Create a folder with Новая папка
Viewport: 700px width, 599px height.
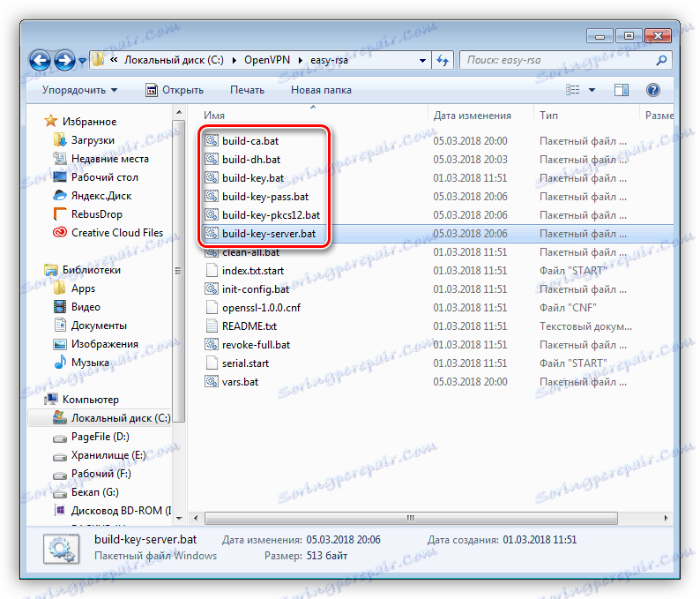[321, 90]
